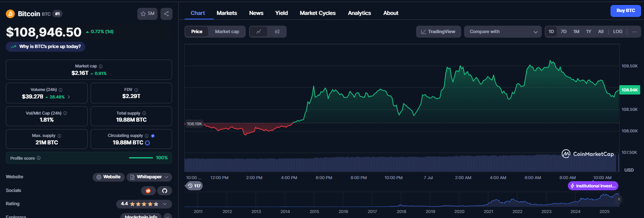Open the GitHub social icon
This screenshot has height=218, width=644.
point(164,191)
